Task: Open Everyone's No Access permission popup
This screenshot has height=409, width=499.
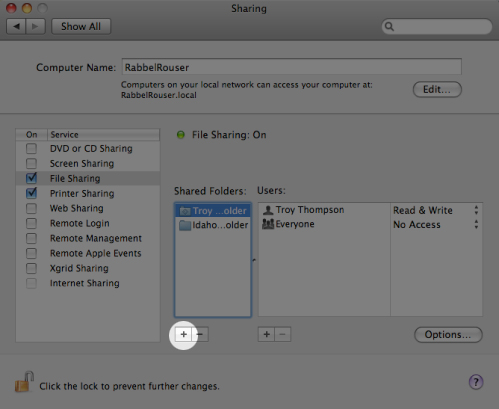Action: pyautogui.click(x=436, y=225)
